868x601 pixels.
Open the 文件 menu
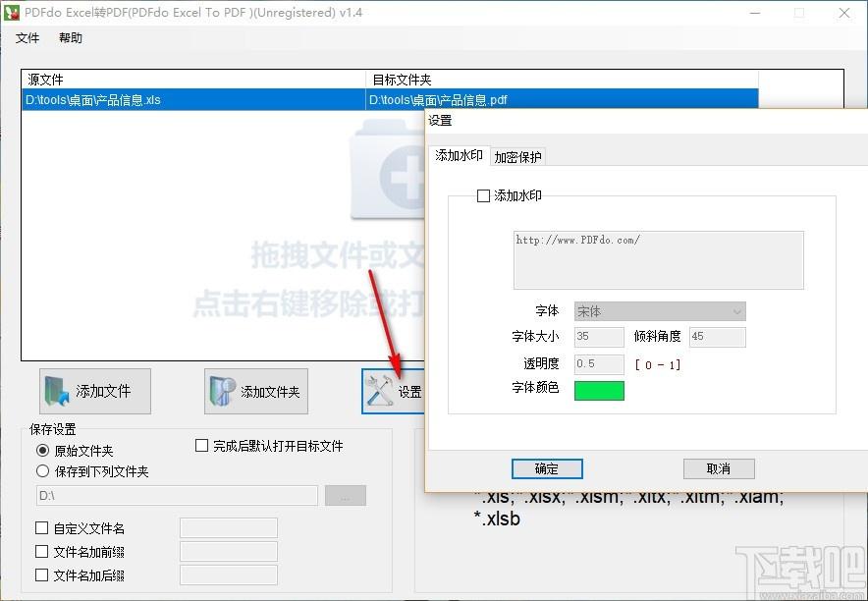pyautogui.click(x=27, y=37)
